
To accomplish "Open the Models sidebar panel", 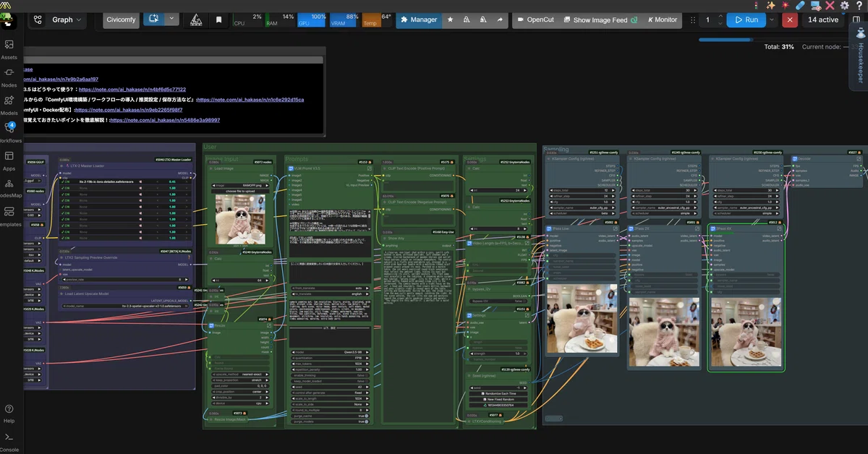I will coord(9,105).
